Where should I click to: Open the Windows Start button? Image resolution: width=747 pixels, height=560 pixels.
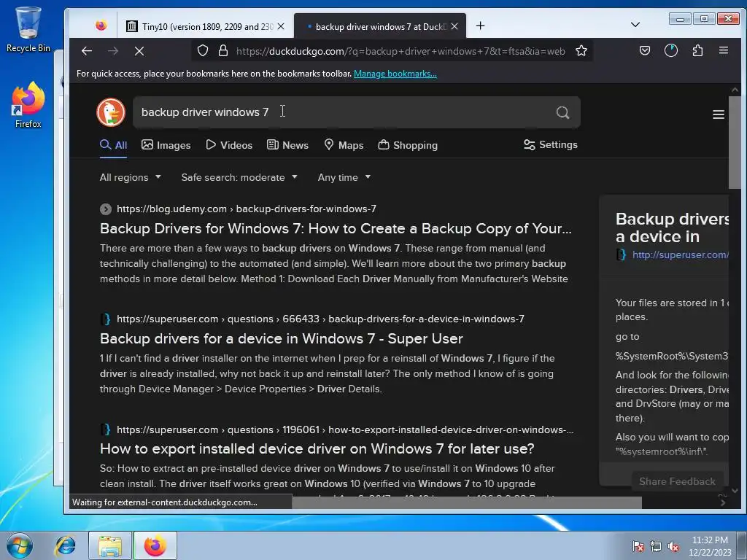click(20, 545)
